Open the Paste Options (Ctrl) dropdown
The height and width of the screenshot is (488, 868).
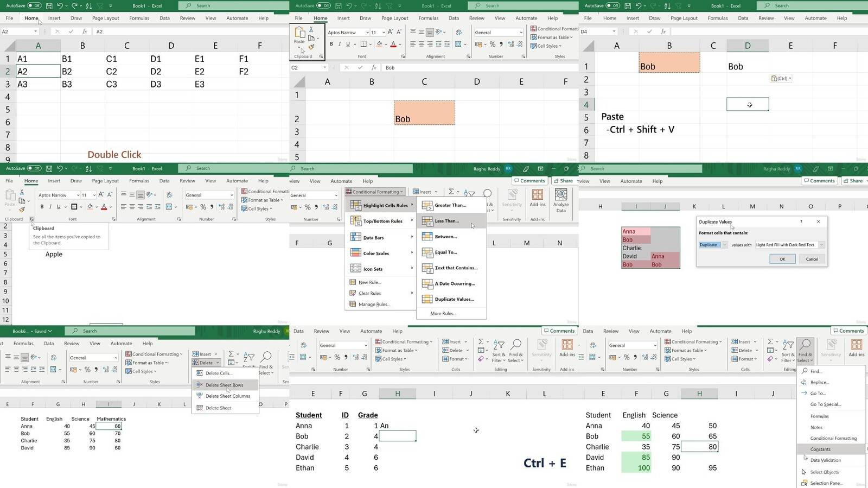click(x=781, y=78)
